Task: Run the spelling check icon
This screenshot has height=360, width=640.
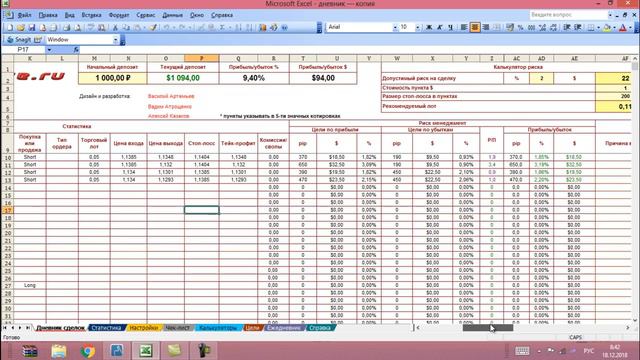Action: point(91,27)
